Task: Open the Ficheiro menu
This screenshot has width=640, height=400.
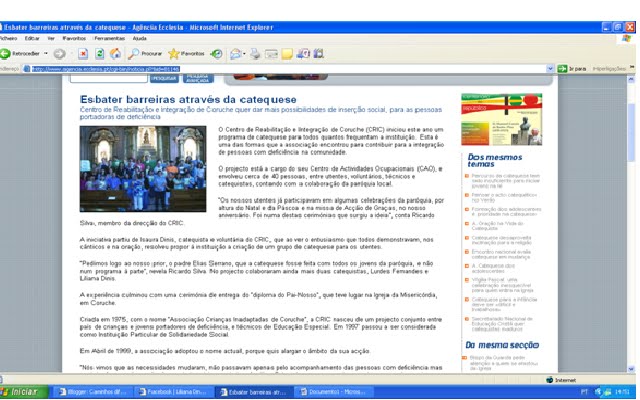Action: [x=8, y=38]
